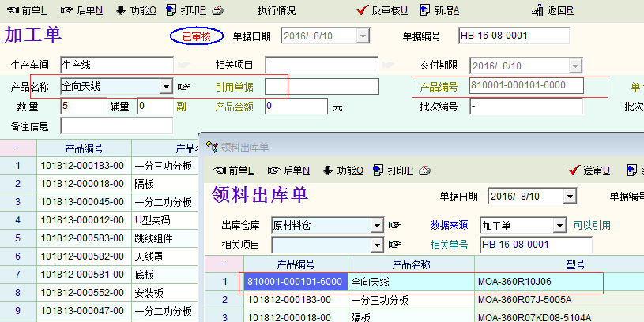
Task: Expand the 数据来源 加工单 dropdown
Action: click(x=560, y=226)
